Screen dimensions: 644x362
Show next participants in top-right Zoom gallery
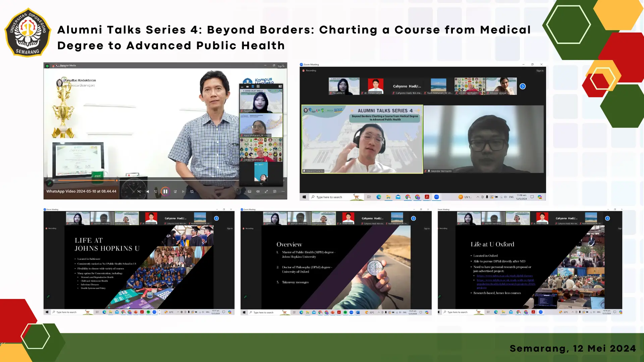point(523,86)
